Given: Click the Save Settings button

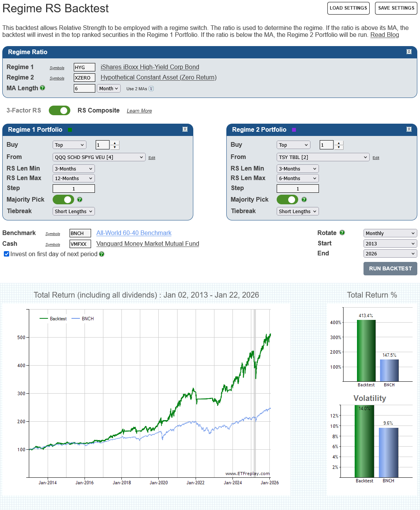Looking at the screenshot, I should pos(396,8).
